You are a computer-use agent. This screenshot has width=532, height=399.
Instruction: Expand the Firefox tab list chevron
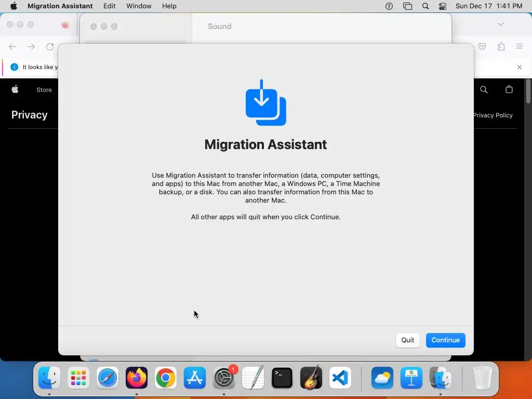(x=500, y=24)
